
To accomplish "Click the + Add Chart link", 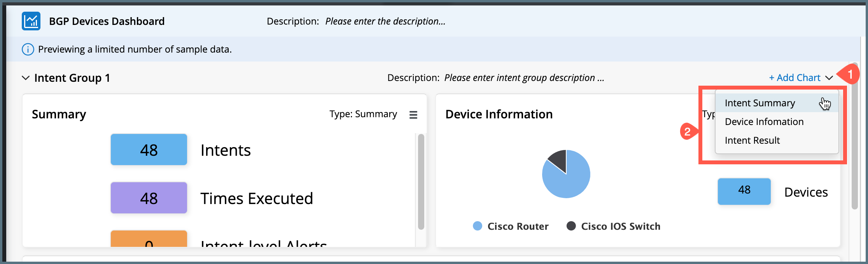I will pyautogui.click(x=794, y=78).
